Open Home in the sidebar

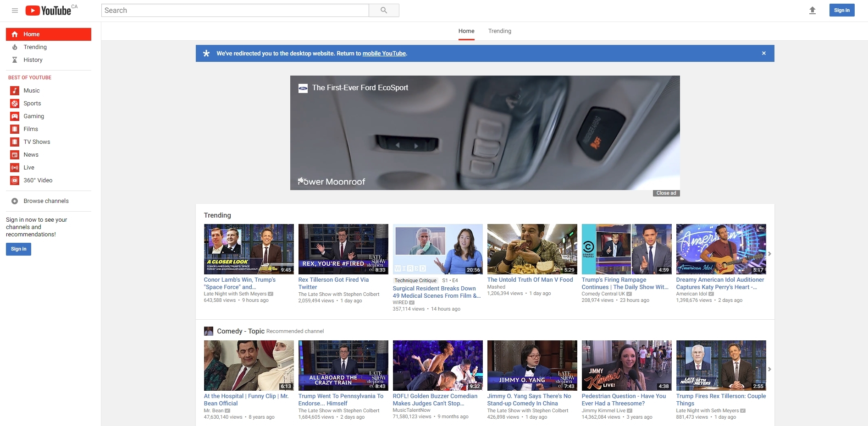pyautogui.click(x=49, y=34)
